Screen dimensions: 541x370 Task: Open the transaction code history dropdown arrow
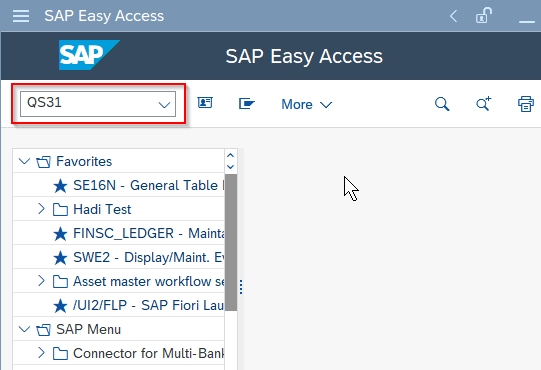click(164, 105)
